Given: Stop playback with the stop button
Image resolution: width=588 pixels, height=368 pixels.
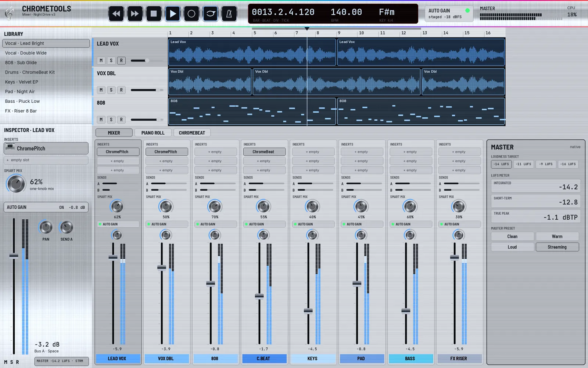Looking at the screenshot, I should pos(154,14).
